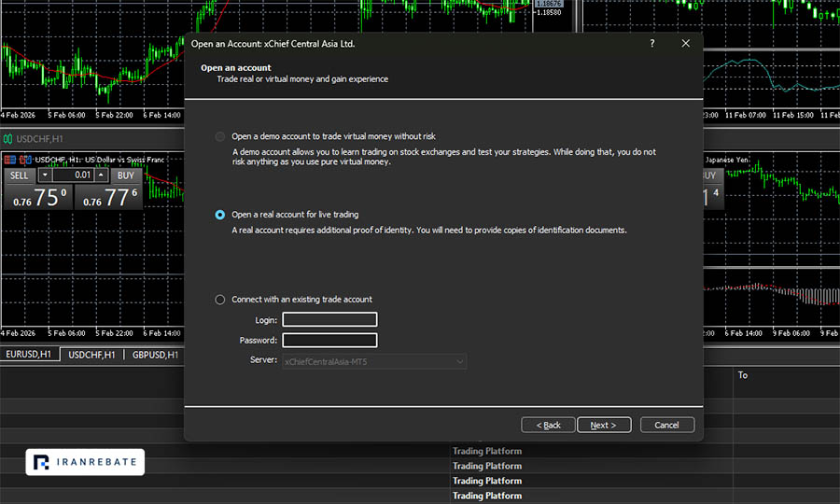840x504 pixels.
Task: Toggle the one-click trading panel icon in USDCHF chart
Action: coord(9,160)
